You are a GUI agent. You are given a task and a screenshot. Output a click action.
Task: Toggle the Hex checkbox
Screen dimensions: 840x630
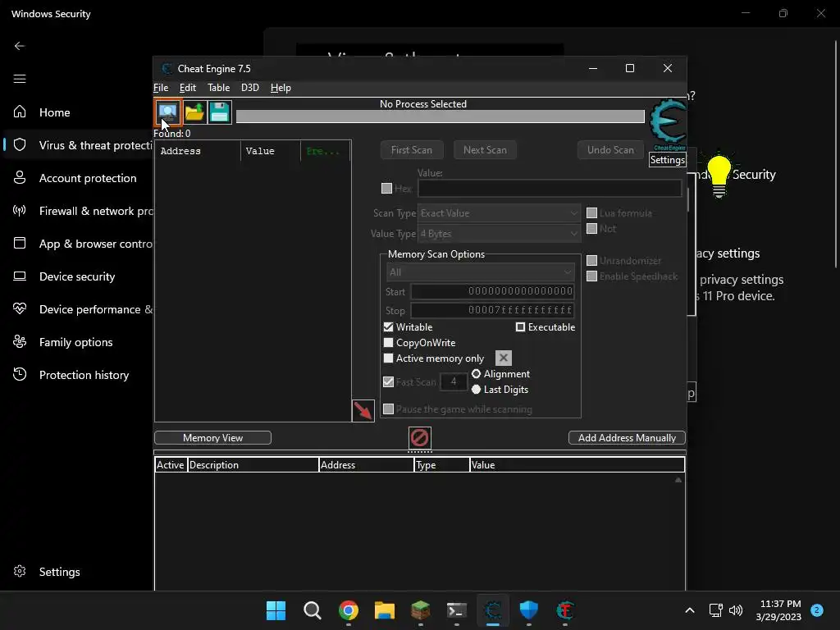(x=386, y=188)
